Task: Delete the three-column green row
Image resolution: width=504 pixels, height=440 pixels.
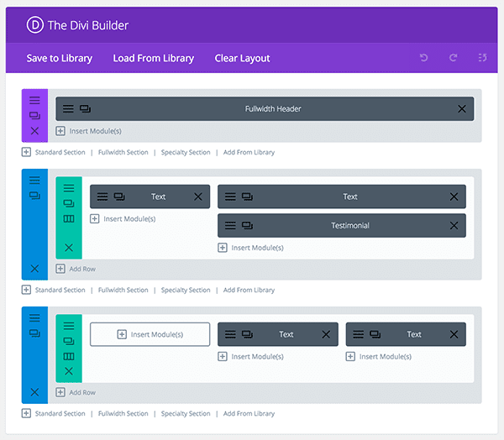Action: click(69, 371)
